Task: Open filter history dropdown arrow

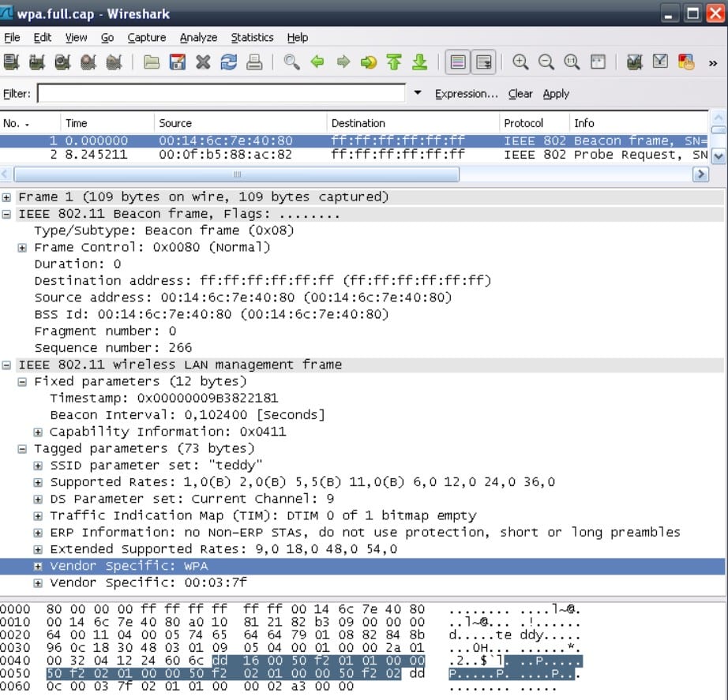Action: (418, 93)
